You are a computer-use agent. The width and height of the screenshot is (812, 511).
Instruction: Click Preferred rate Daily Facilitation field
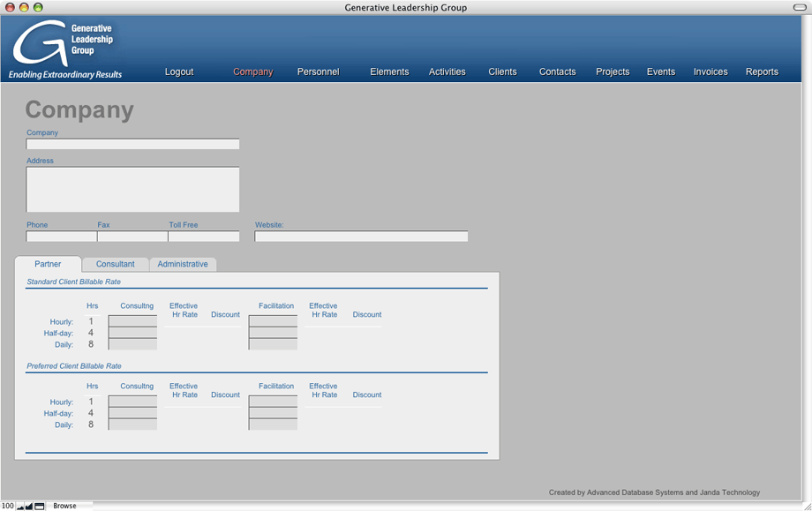(x=273, y=424)
